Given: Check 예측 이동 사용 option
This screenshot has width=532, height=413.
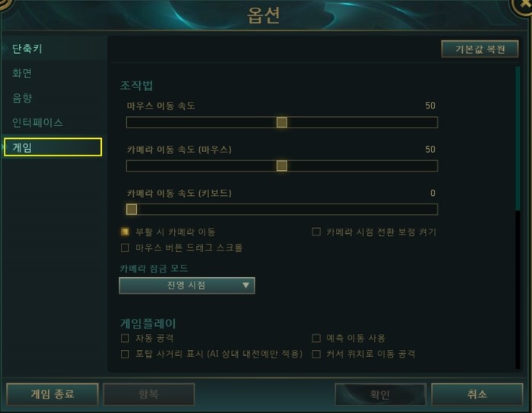Looking at the screenshot, I should pyautogui.click(x=316, y=338).
